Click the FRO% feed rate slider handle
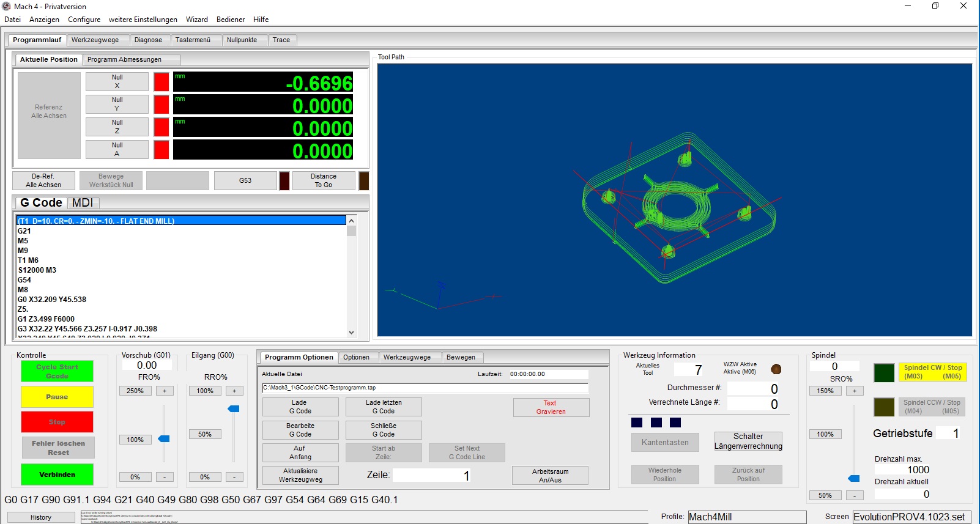This screenshot has height=524, width=980. pyautogui.click(x=164, y=439)
